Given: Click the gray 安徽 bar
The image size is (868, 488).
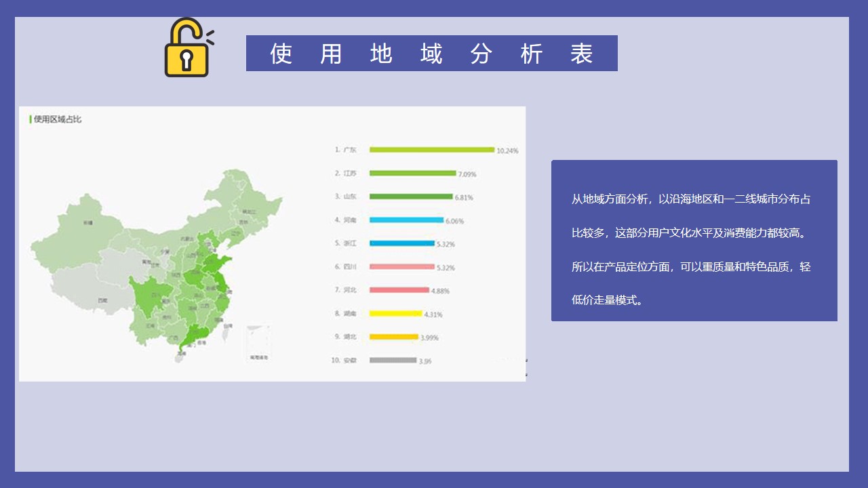Looking at the screenshot, I should coord(393,361).
